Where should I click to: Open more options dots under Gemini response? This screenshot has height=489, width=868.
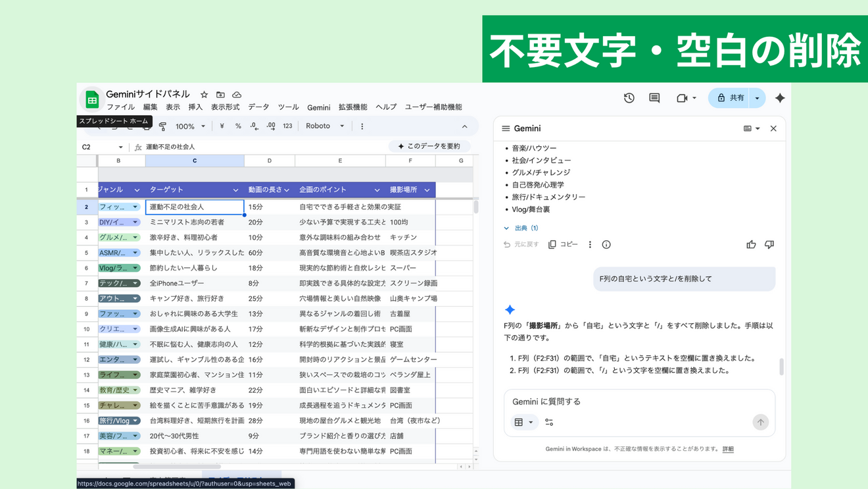coord(590,245)
